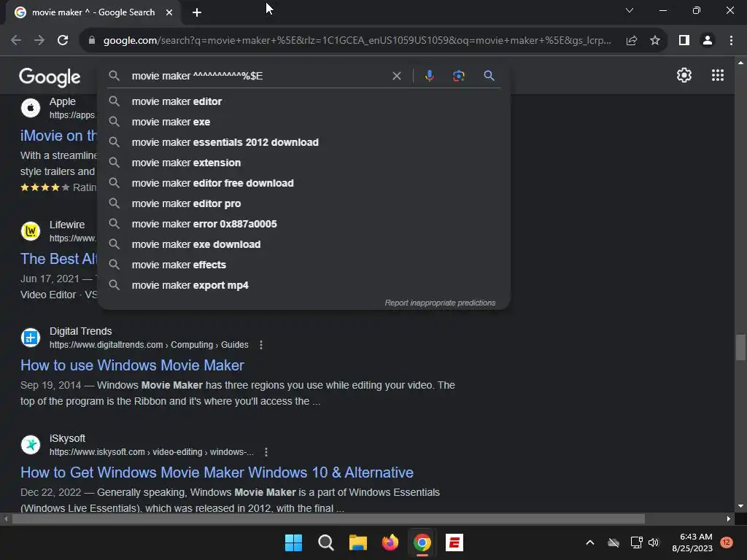Open Chrome side panel
The image size is (747, 560).
click(x=684, y=41)
